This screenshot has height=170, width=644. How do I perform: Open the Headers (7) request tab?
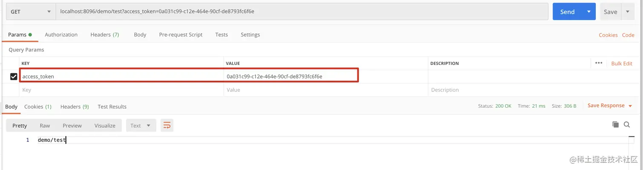[105, 35]
